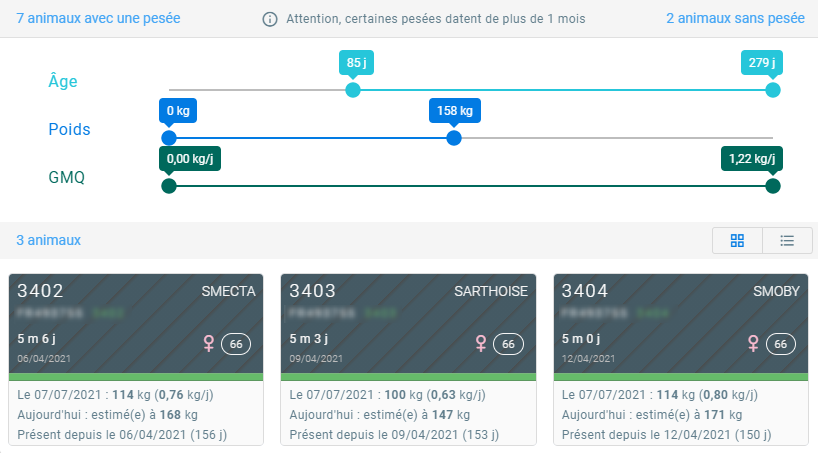Click 'Présent depuis le 09/04/2021 (153 j)'

(x=394, y=435)
